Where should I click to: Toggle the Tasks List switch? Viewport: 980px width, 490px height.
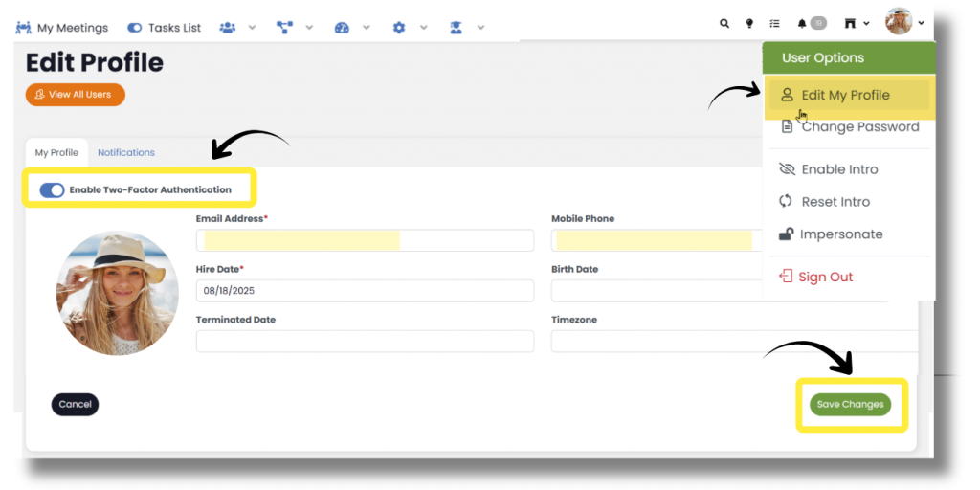point(135,28)
